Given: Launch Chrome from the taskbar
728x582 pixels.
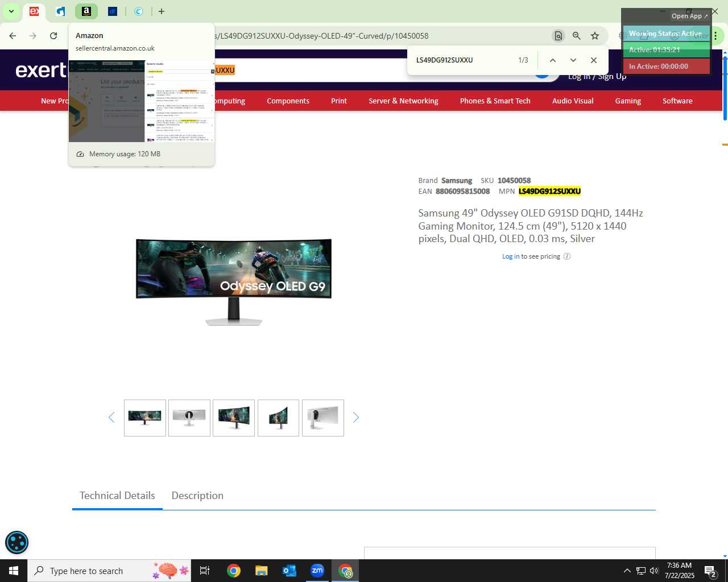Looking at the screenshot, I should [234, 571].
